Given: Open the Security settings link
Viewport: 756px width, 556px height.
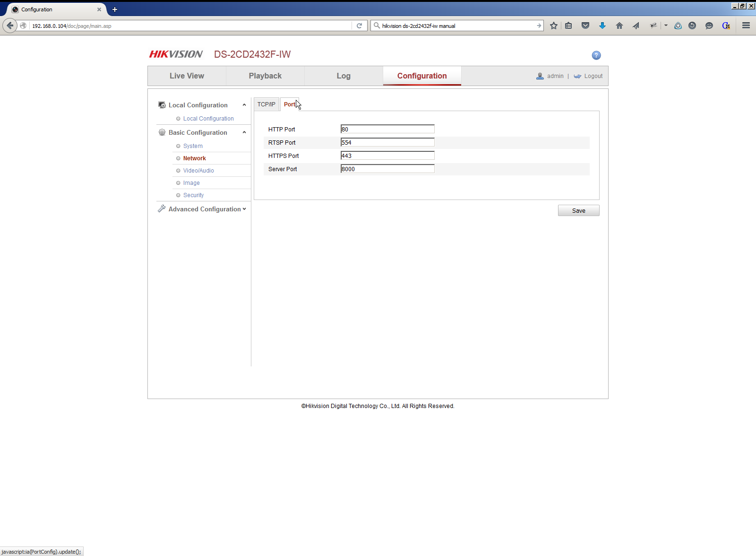Looking at the screenshot, I should 194,195.
